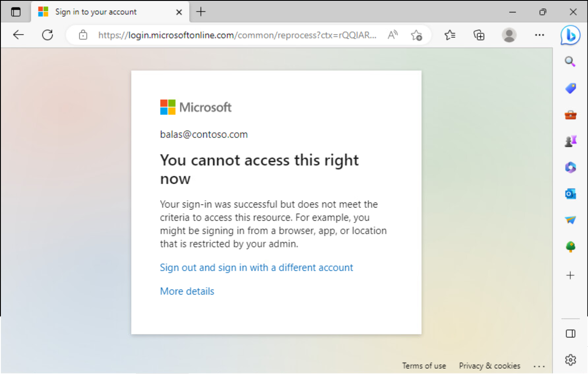Expand More details on the error

tap(187, 291)
